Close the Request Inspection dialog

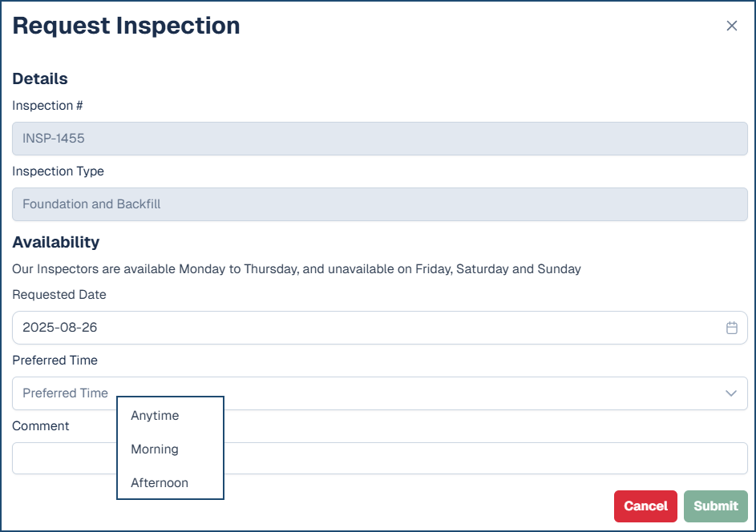tap(731, 26)
